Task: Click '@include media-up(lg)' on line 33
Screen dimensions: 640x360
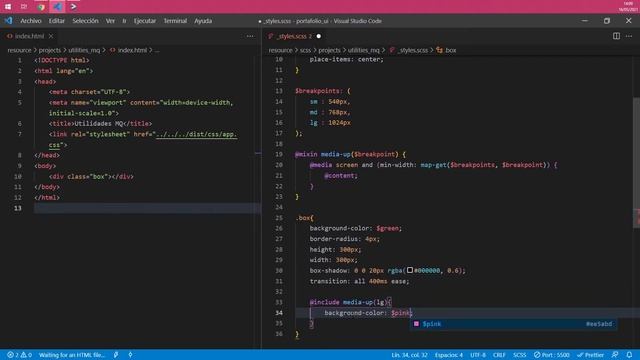Action: (349, 302)
